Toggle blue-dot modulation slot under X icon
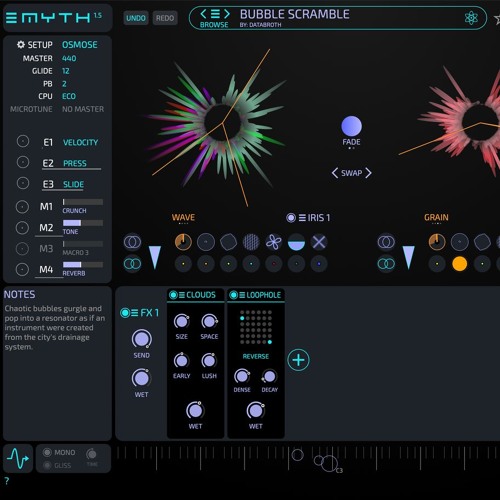500x500 pixels. (319, 264)
